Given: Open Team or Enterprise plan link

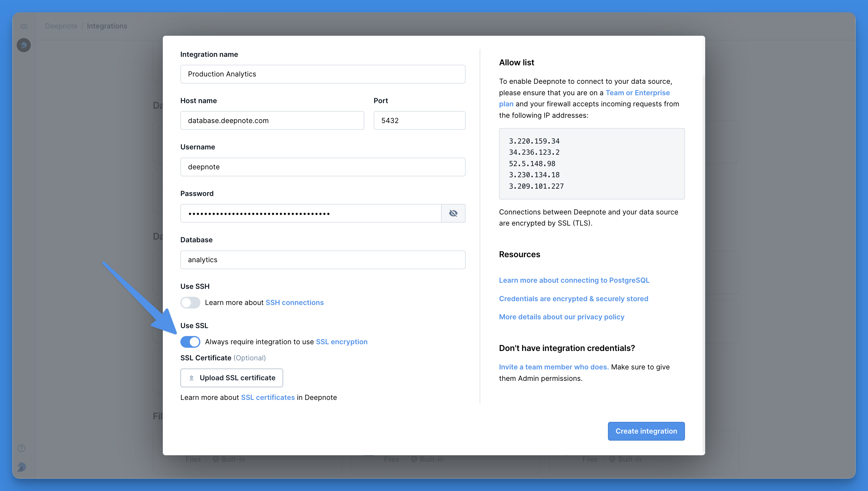Looking at the screenshot, I should [637, 93].
